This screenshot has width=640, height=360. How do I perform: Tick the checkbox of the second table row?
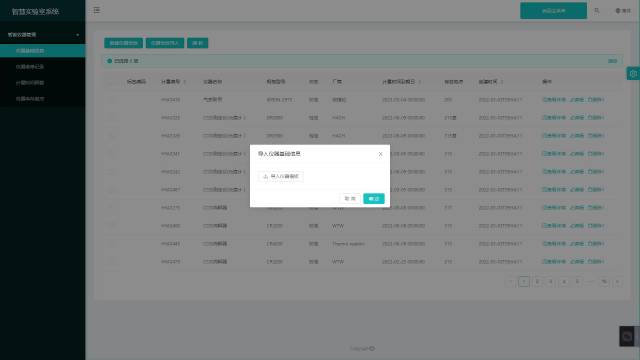[111, 118]
